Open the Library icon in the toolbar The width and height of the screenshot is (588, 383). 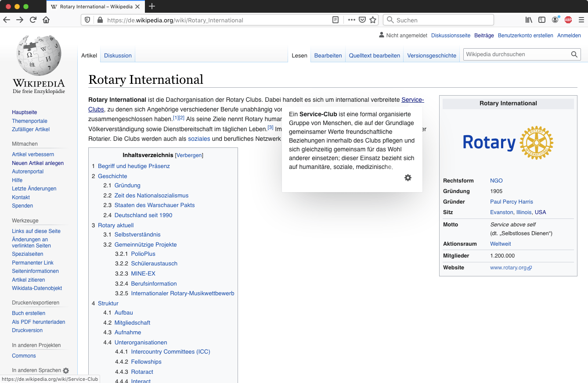tap(529, 20)
